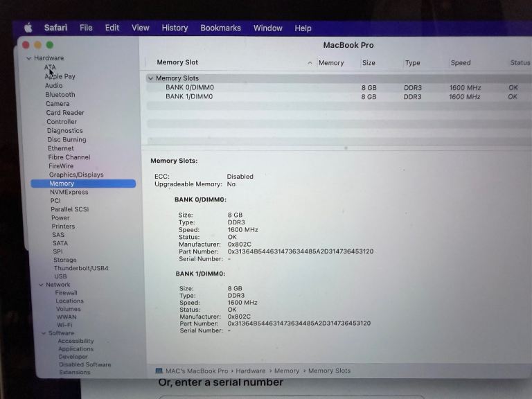This screenshot has width=532, height=399.
Task: Click Hardware in the path bar
Action: (250, 371)
